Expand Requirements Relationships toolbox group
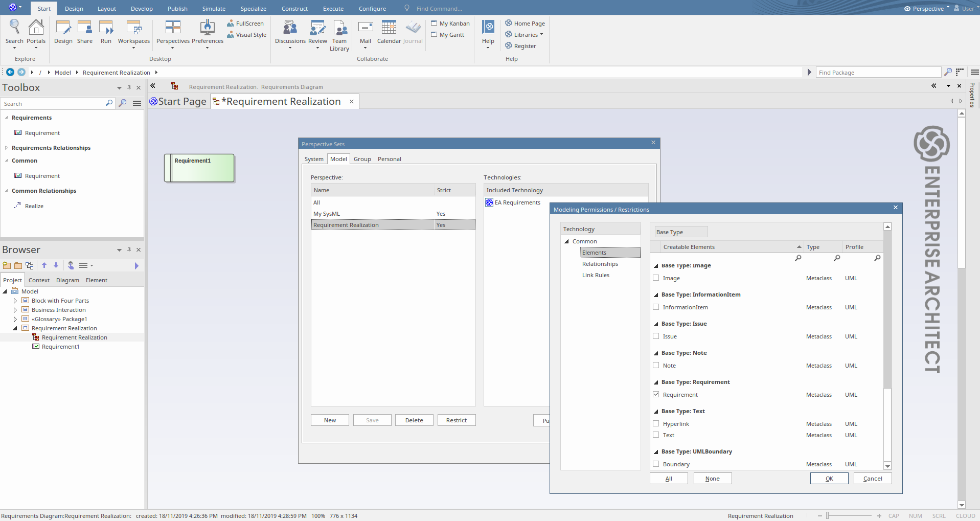Viewport: 980px width, 521px height. tap(7, 148)
